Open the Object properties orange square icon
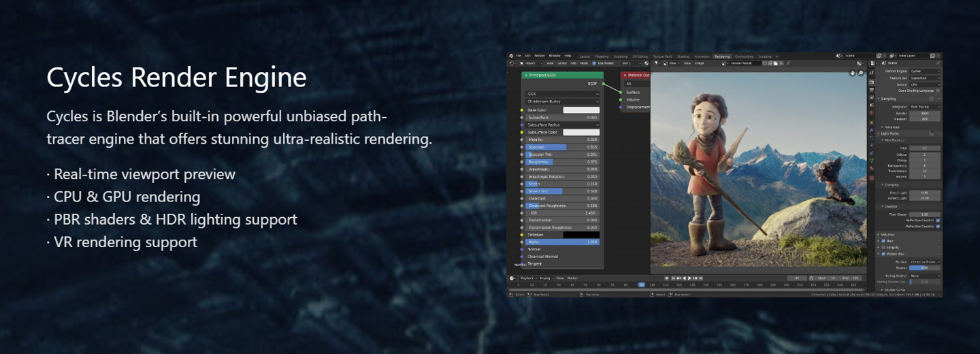Viewport: 980px width, 354px height. (872, 123)
